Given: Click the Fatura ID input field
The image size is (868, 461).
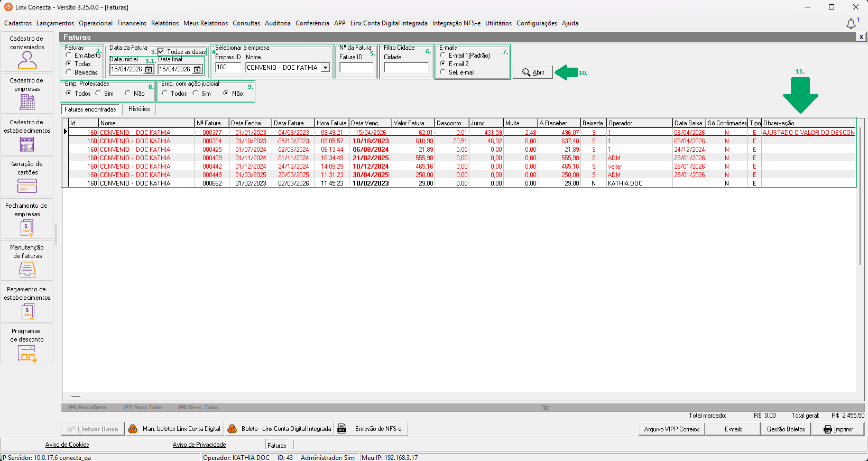Looking at the screenshot, I should 356,68.
